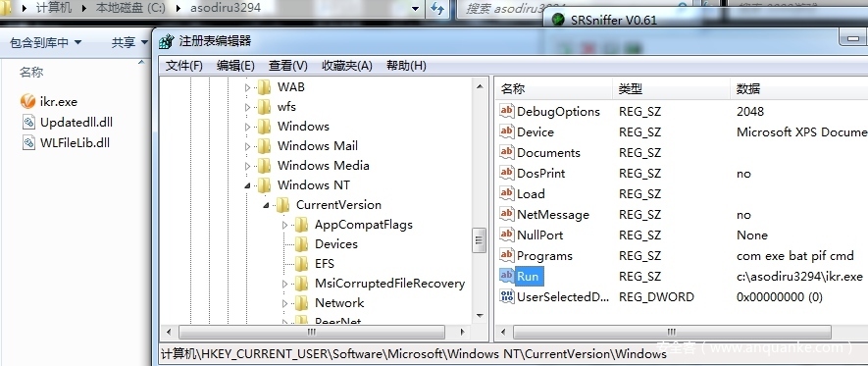The width and height of the screenshot is (868, 366).
Task: Select the MsiCorruptedFileRecovery folder icon
Action: pos(302,284)
